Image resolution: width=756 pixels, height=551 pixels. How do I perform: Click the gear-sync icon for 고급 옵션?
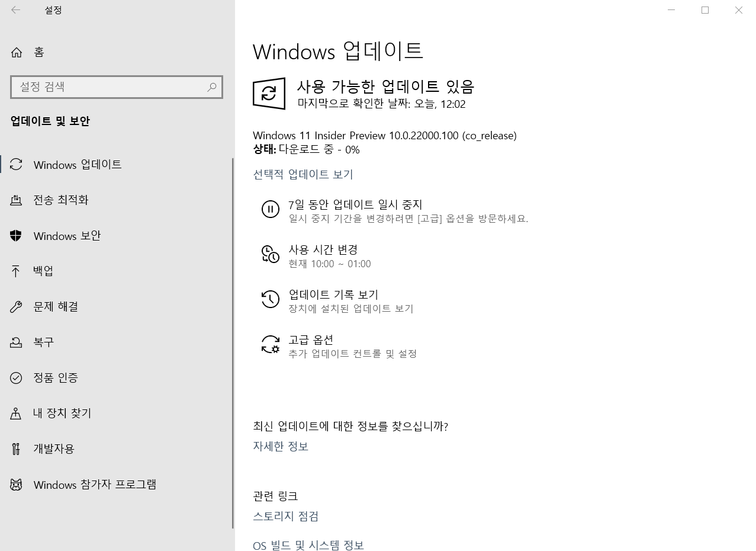271,344
